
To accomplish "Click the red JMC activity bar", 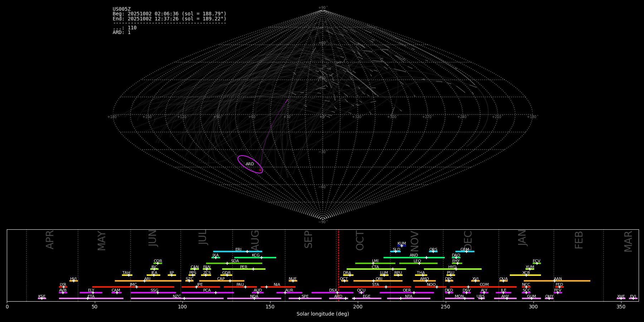I will pyautogui.click(x=133, y=287).
